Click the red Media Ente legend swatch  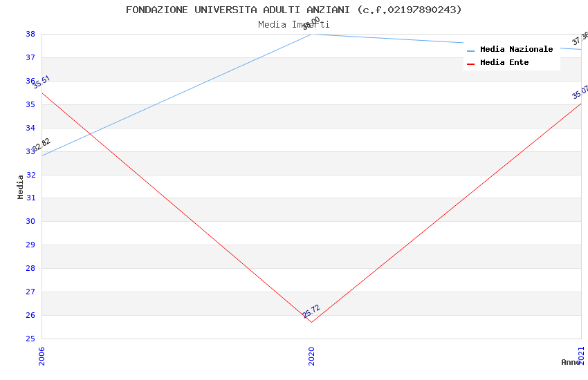tap(470, 64)
